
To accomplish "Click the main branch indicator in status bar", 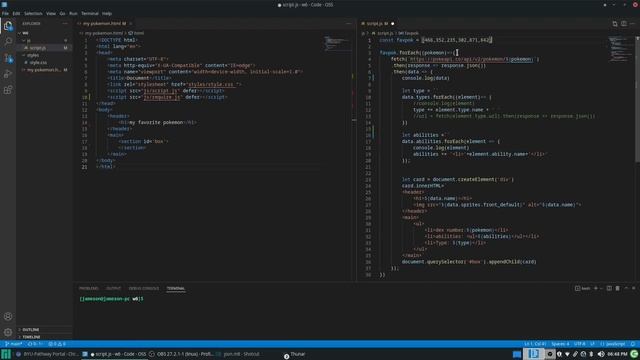I will point(13,344).
